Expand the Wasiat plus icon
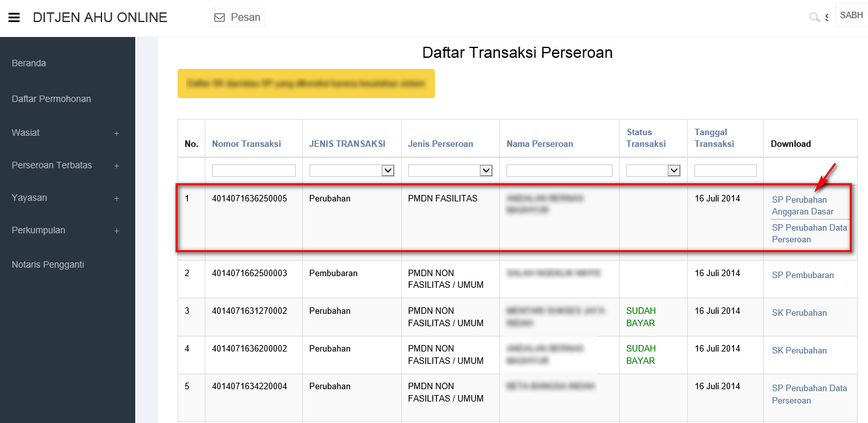Image resolution: width=868 pixels, height=423 pixels. [116, 133]
